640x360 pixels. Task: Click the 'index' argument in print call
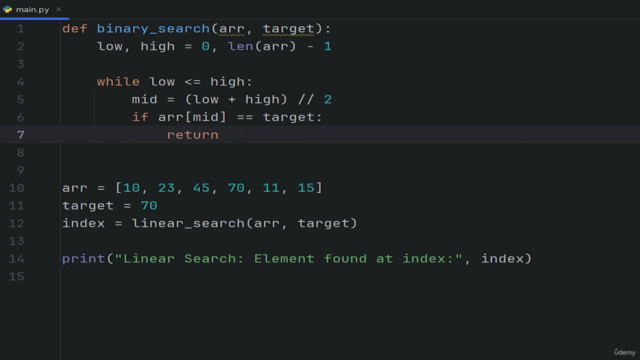click(502, 259)
